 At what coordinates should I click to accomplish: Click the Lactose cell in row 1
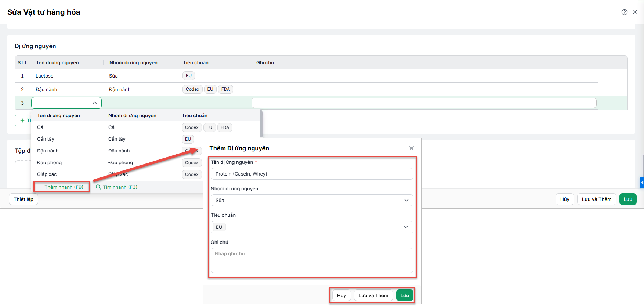(44, 76)
